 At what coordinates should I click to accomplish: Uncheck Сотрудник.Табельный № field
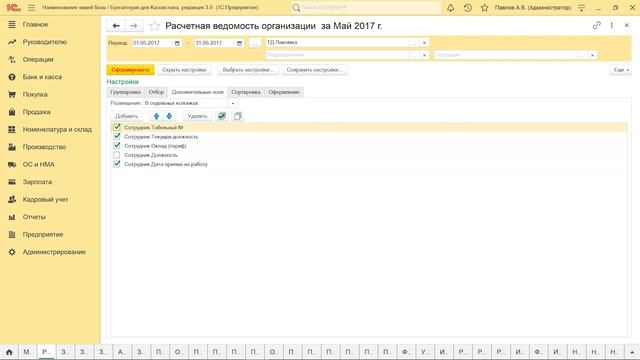tap(117, 127)
